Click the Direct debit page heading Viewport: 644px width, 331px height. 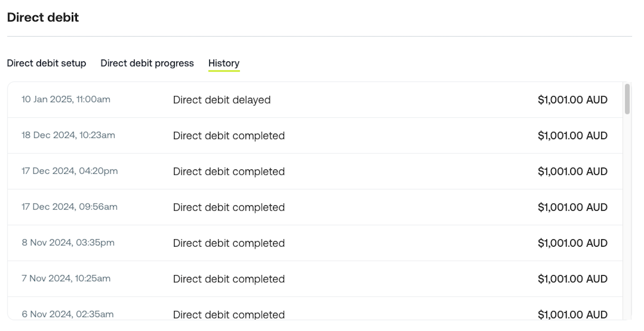coord(43,17)
